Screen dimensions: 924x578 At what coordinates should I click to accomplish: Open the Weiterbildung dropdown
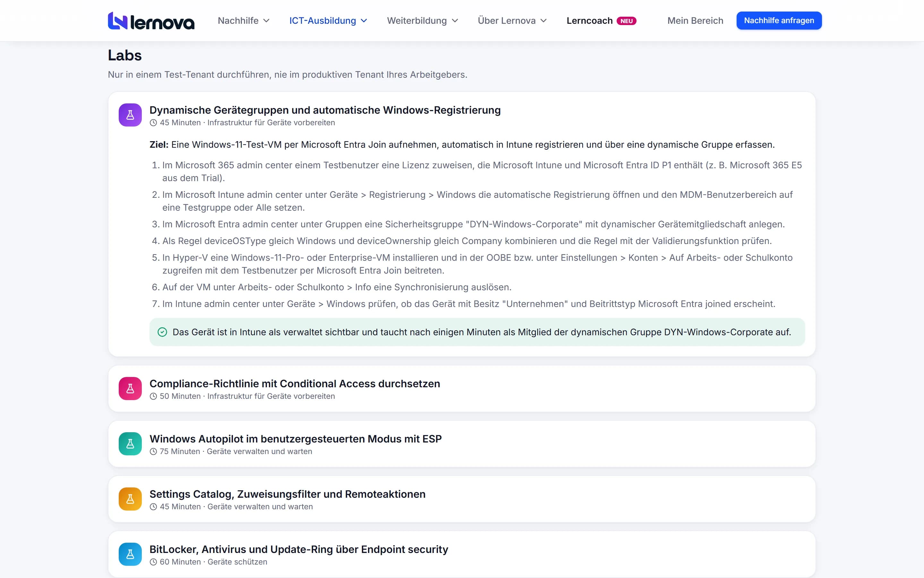pyautogui.click(x=422, y=21)
